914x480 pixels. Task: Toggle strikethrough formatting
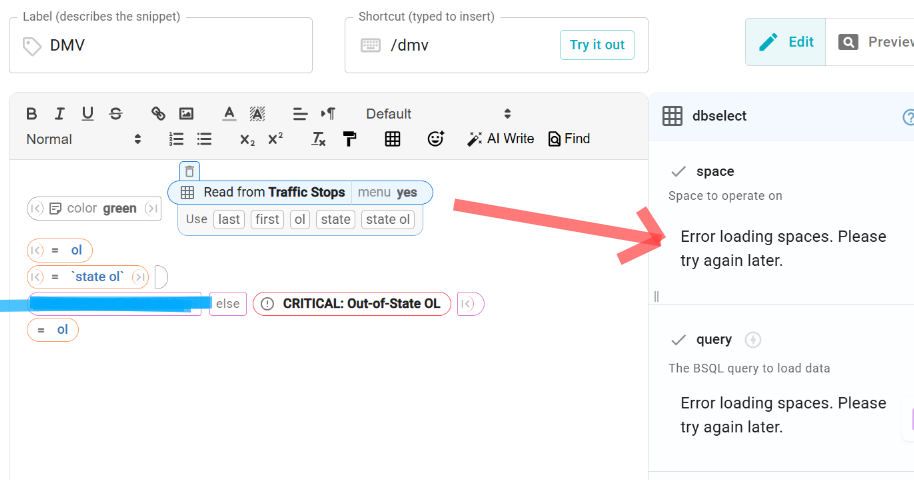coord(116,114)
